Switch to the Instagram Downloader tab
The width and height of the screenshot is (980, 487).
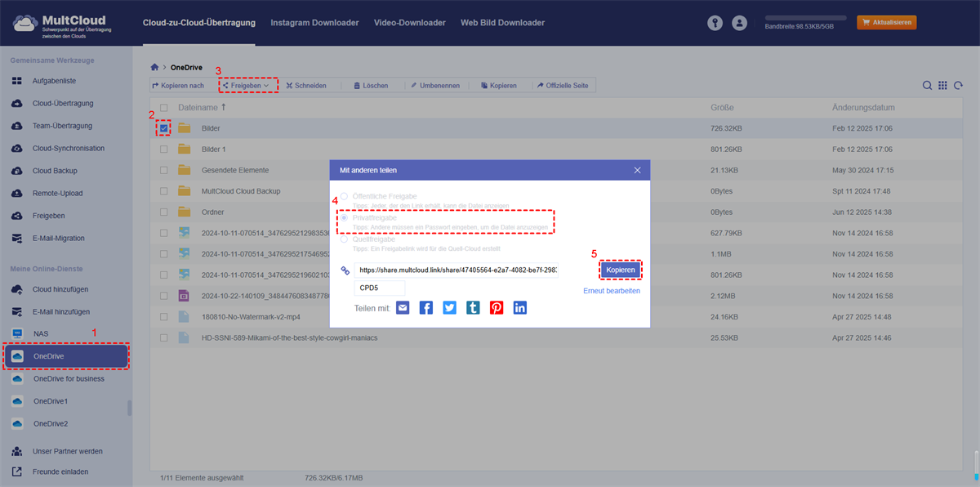(x=314, y=23)
